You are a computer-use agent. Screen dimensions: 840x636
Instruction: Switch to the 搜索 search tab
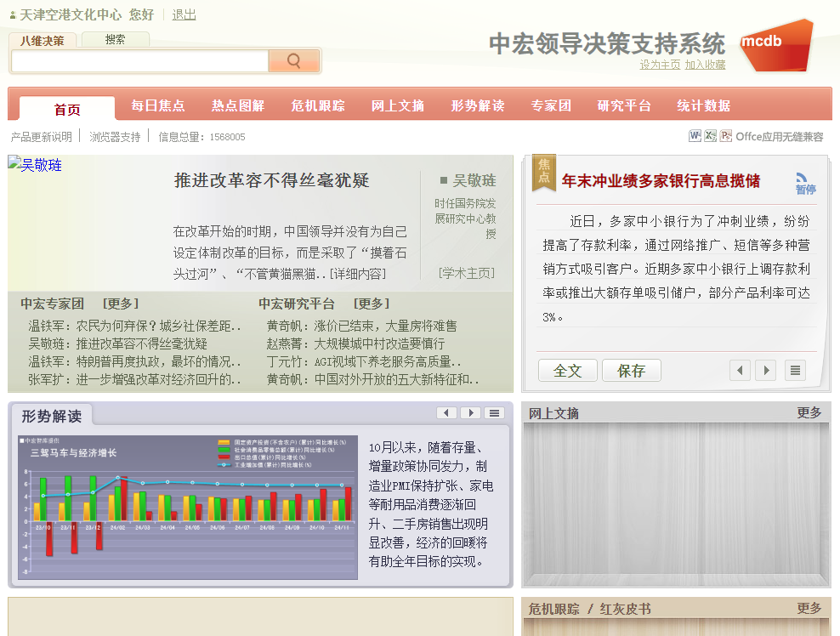[x=115, y=40]
